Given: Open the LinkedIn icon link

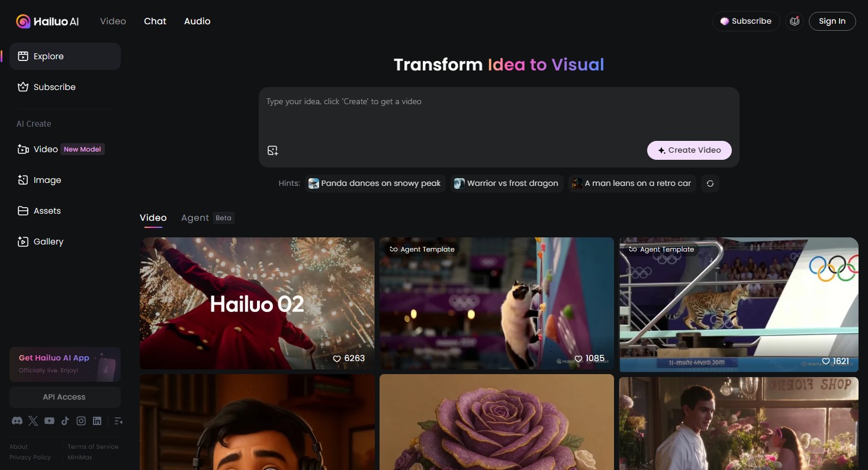Looking at the screenshot, I should [x=97, y=421].
